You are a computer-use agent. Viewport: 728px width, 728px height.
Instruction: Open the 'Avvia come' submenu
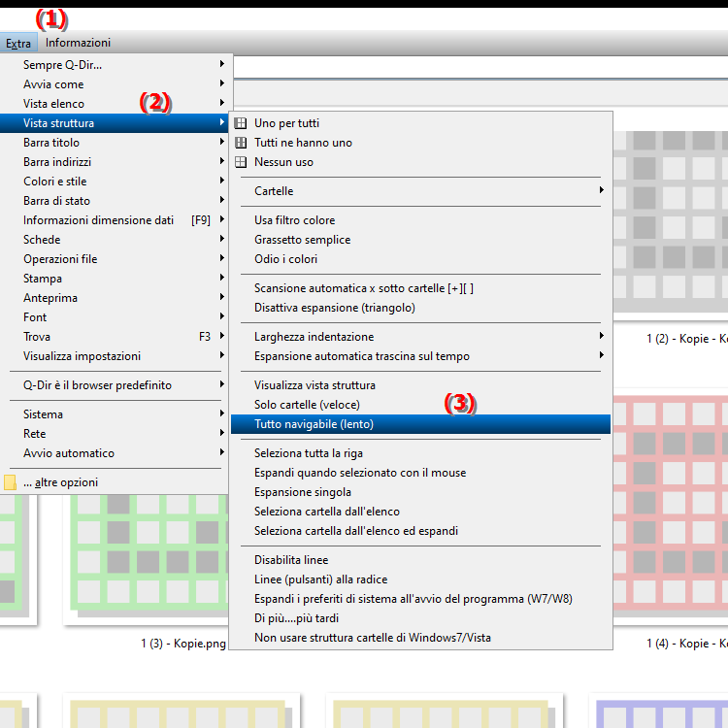click(114, 84)
